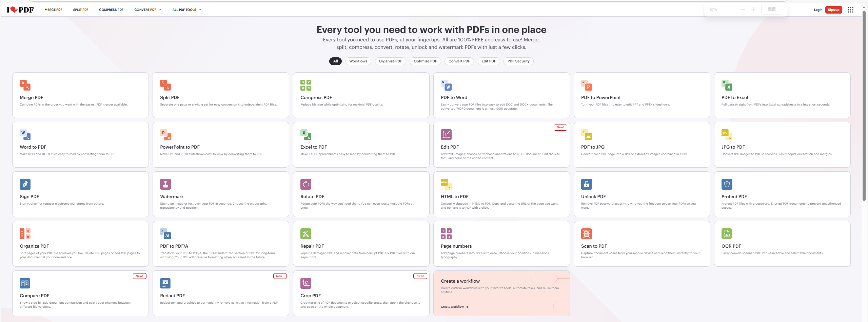The image size is (868, 322).
Task: Open the Compress PDF tool icon
Action: click(x=305, y=85)
